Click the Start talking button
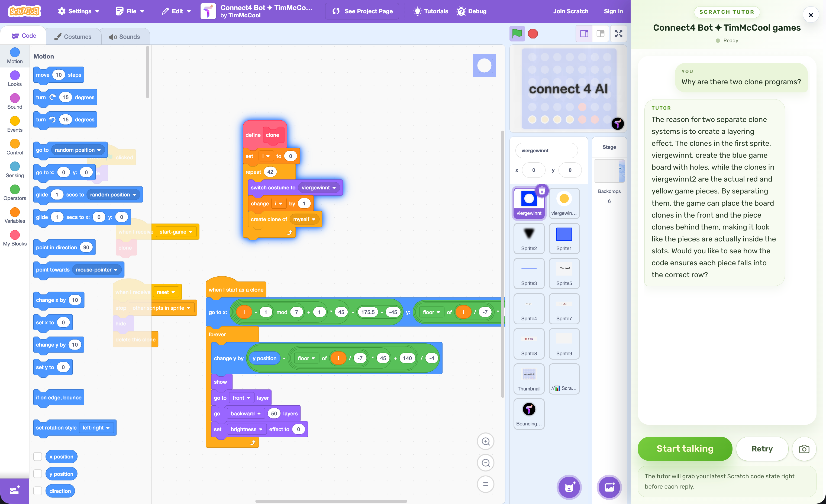Image resolution: width=826 pixels, height=504 pixels. [685, 449]
